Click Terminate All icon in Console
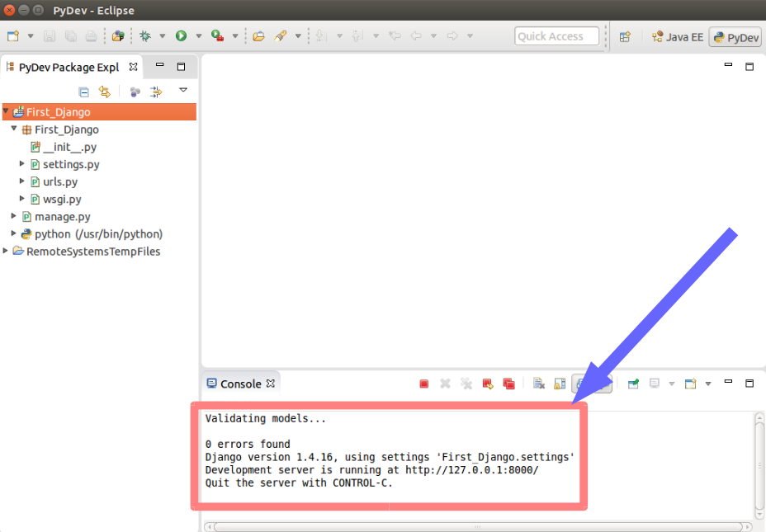 (x=508, y=384)
